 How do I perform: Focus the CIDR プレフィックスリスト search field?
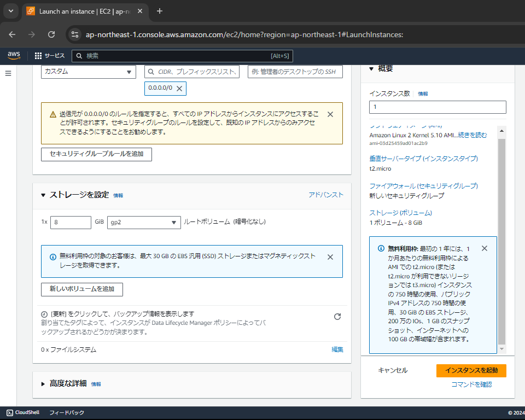click(192, 72)
